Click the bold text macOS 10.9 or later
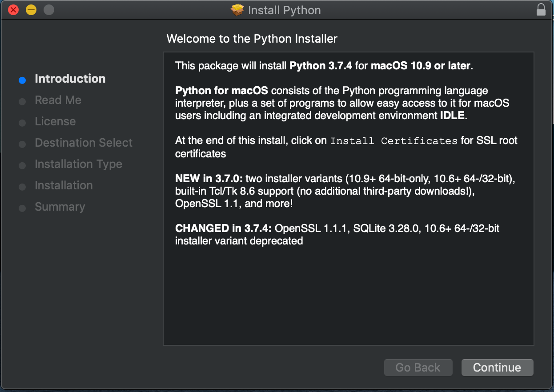This screenshot has height=392, width=554. (x=421, y=66)
